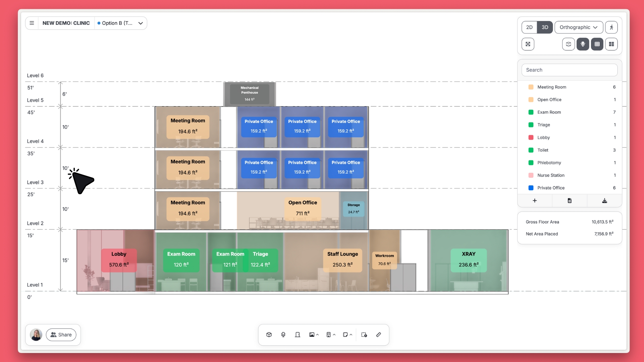Enter walk-through mode with walking person icon
This screenshot has height=362, width=644.
pyautogui.click(x=611, y=27)
